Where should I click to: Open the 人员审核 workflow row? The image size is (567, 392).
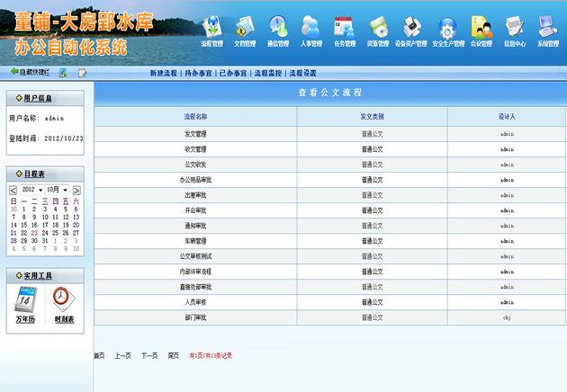[329, 302]
